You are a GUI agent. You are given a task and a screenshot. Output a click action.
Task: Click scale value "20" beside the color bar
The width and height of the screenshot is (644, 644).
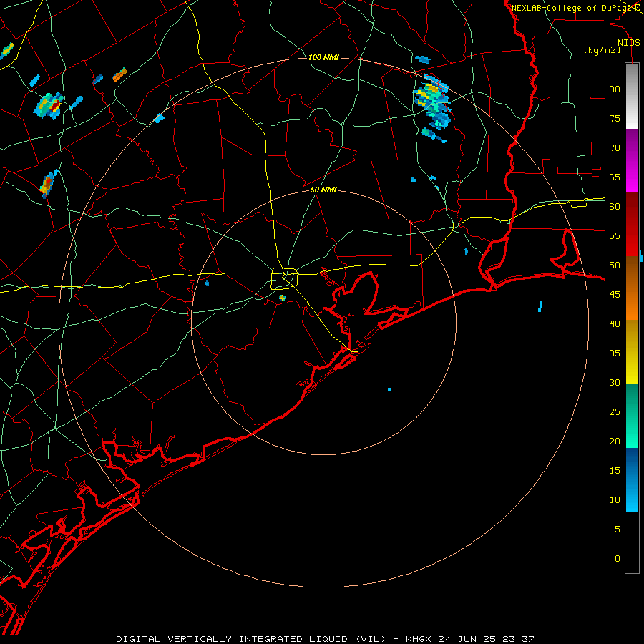click(x=615, y=441)
